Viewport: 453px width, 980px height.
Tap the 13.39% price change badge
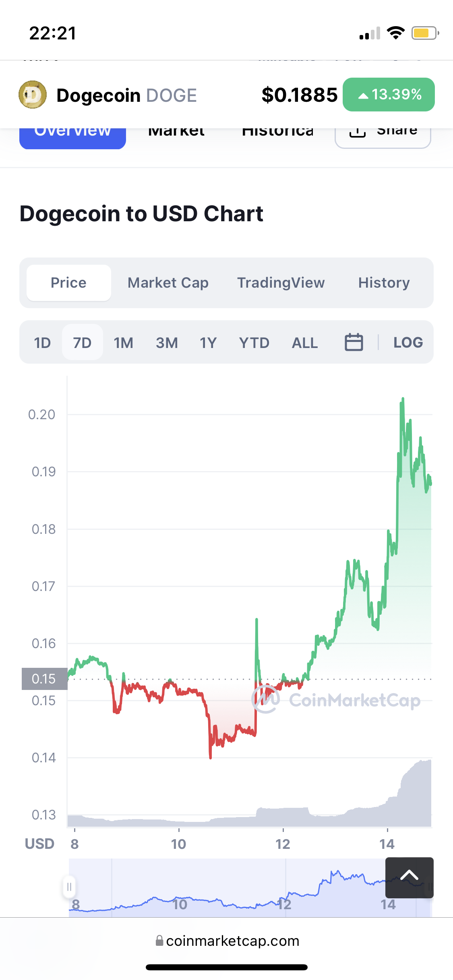389,95
